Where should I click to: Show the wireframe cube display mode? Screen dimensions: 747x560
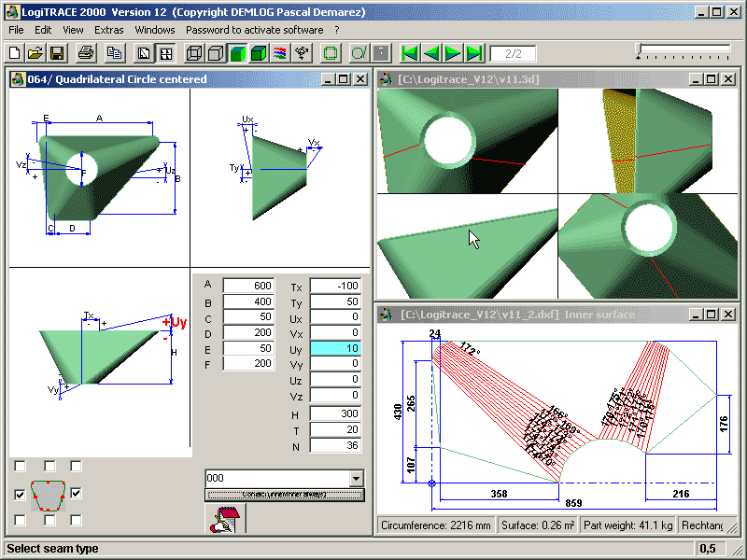click(194, 53)
